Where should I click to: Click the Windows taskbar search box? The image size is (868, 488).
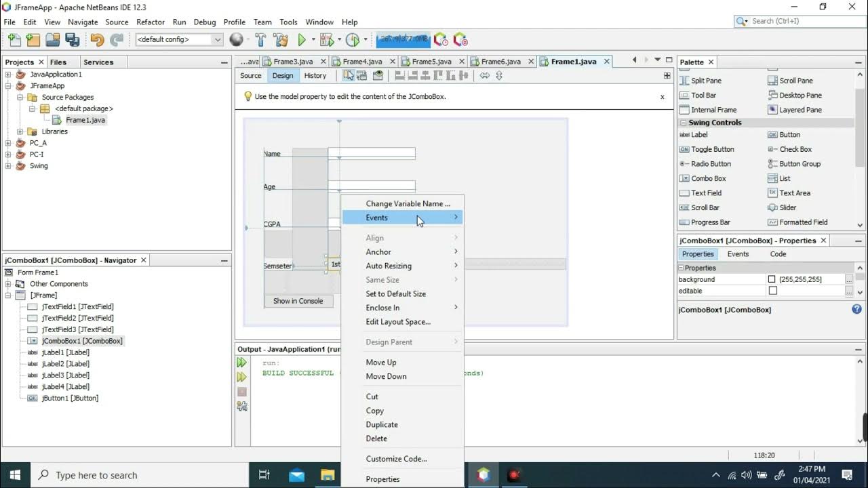point(140,475)
